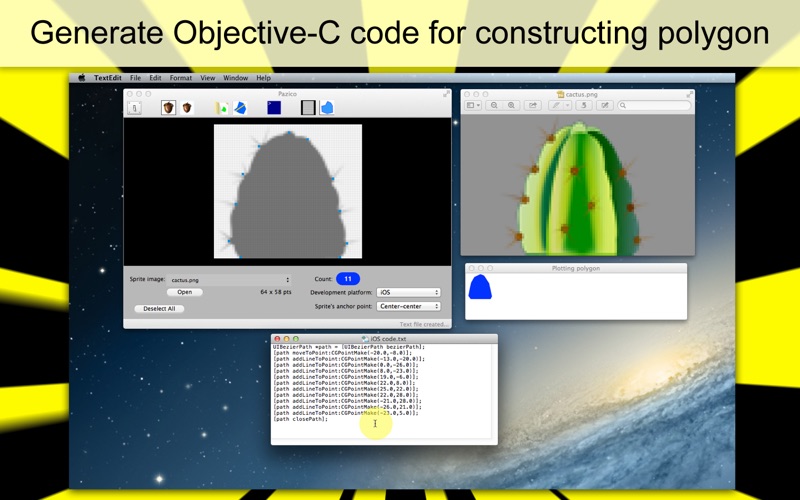800x500 pixels.
Task: Open the Apple menu
Action: coord(81,78)
